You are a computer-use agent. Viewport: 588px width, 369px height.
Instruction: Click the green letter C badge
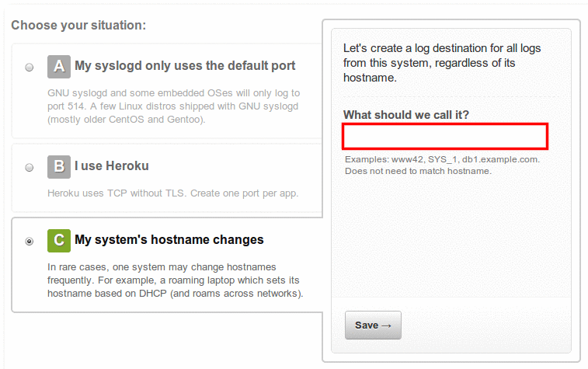[59, 240]
